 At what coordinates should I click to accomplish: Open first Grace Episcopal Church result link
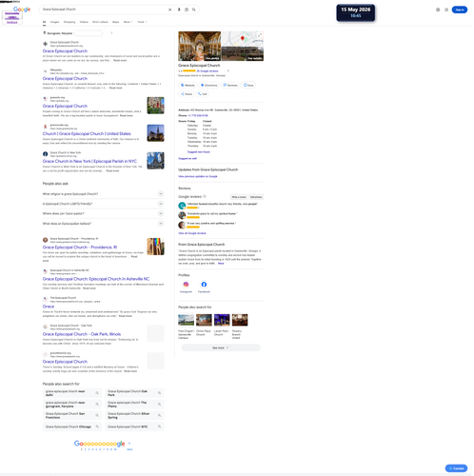tap(65, 51)
